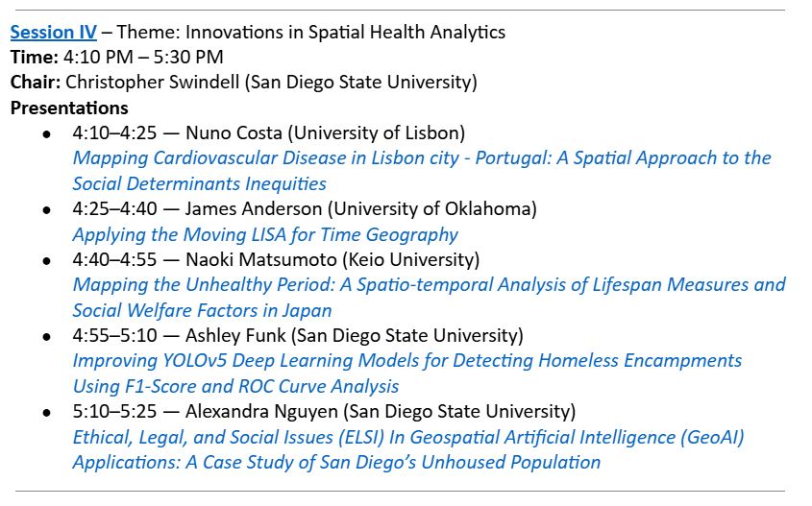Click the horizontal divider line below the session

406,492
